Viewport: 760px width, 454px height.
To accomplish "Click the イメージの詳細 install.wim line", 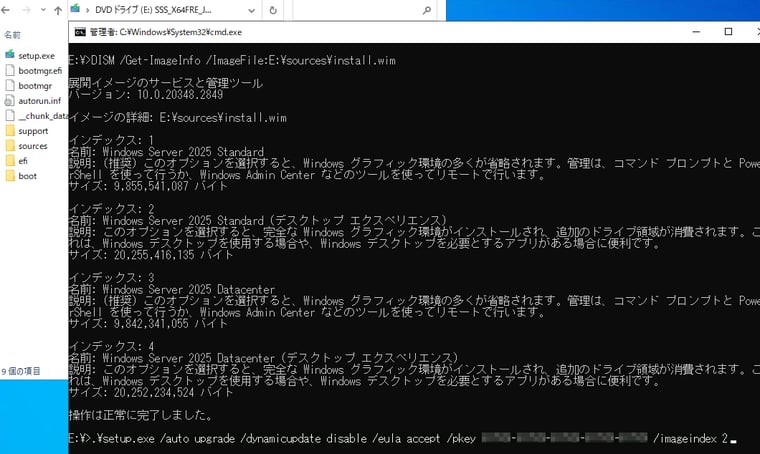I will point(178,118).
